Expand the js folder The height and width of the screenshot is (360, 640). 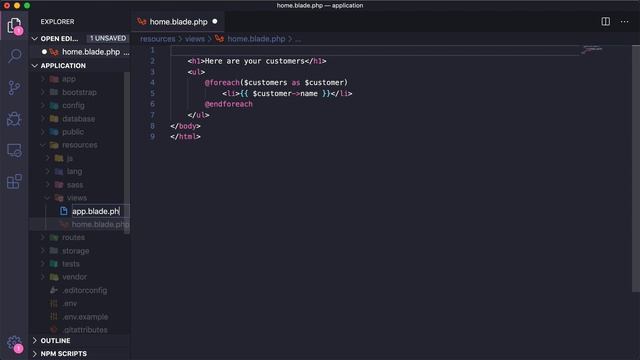pos(69,158)
